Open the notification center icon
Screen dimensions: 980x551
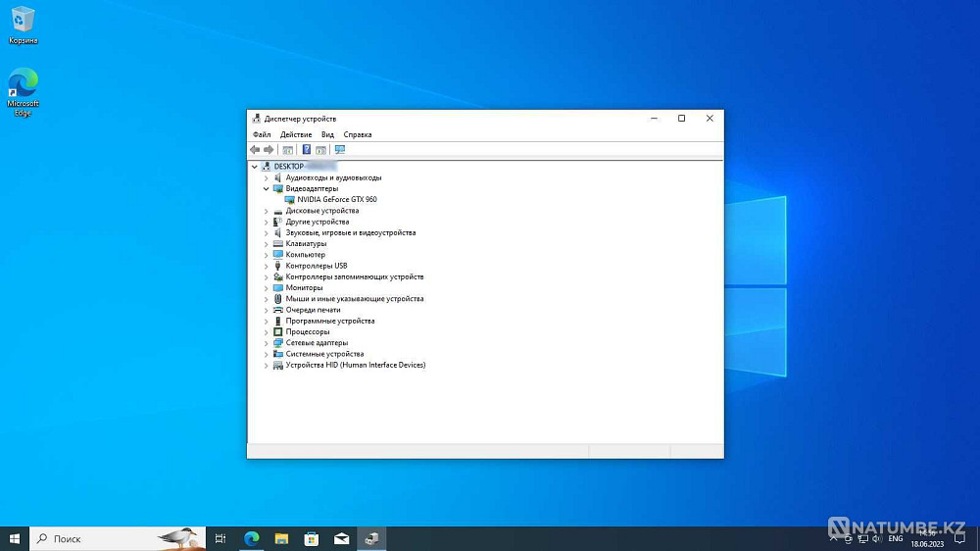click(x=960, y=538)
